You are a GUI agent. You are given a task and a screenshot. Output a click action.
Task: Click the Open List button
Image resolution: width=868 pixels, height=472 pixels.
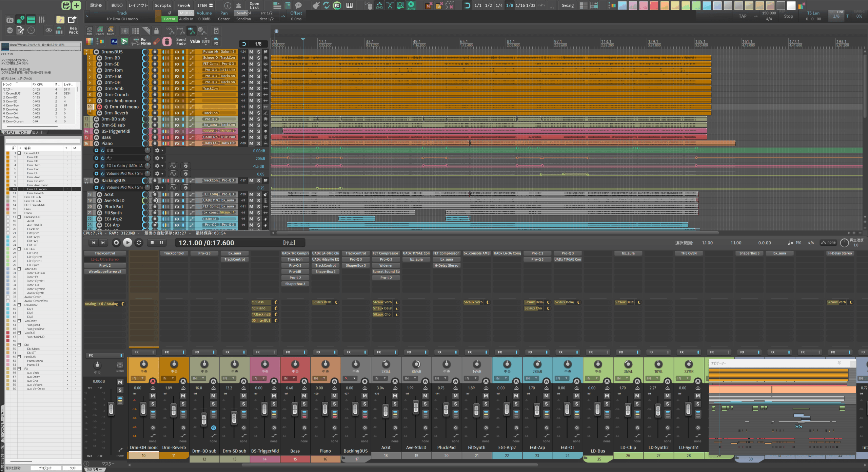click(x=254, y=5)
